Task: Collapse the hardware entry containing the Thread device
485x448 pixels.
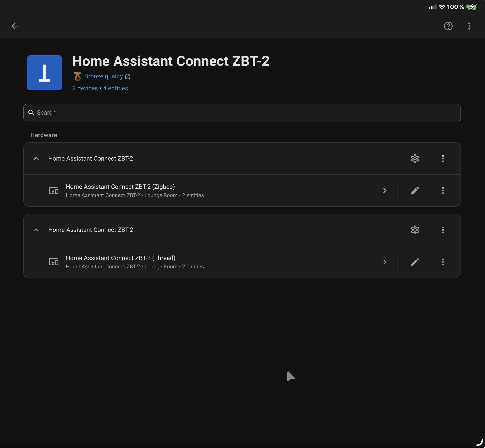Action: tap(36, 230)
